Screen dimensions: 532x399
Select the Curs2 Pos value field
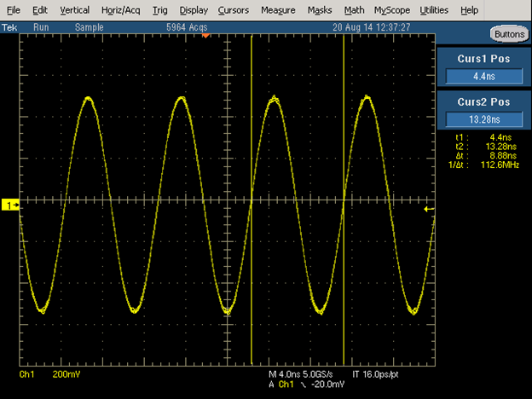pyautogui.click(x=483, y=119)
